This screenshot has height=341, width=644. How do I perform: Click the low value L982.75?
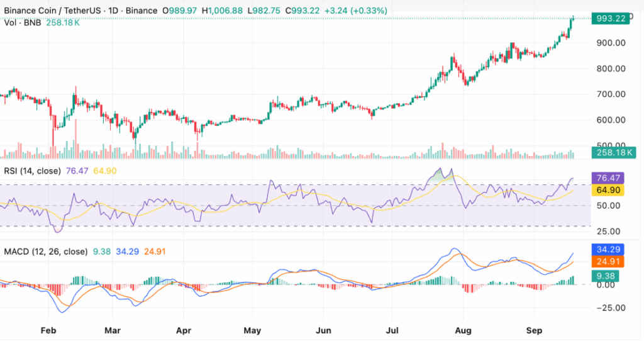[x=264, y=11]
